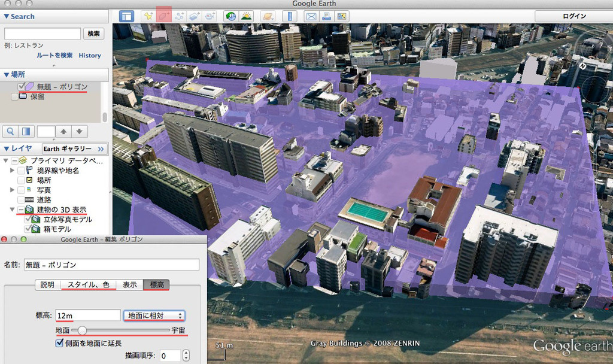Click the Email envelope icon

coord(311,16)
